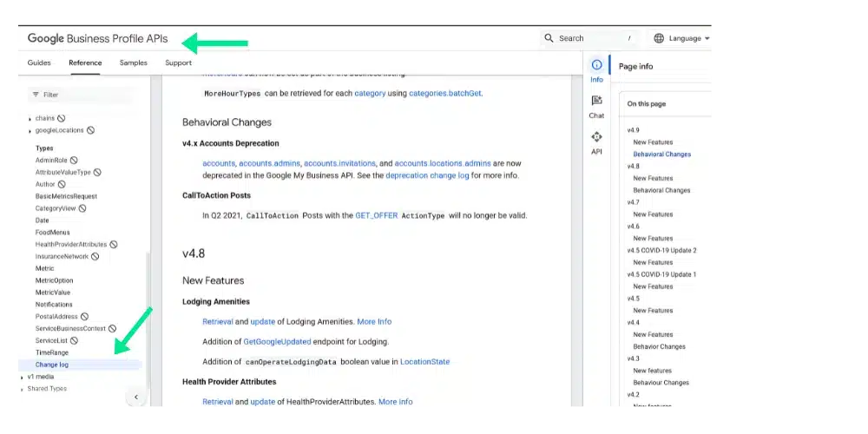Select MetricValue in sidebar

[53, 293]
